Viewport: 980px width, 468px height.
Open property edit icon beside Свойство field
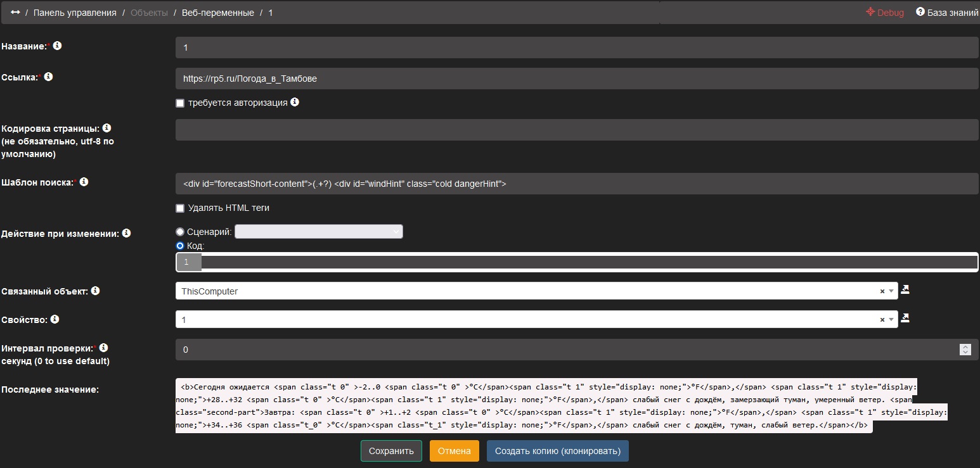coord(905,318)
